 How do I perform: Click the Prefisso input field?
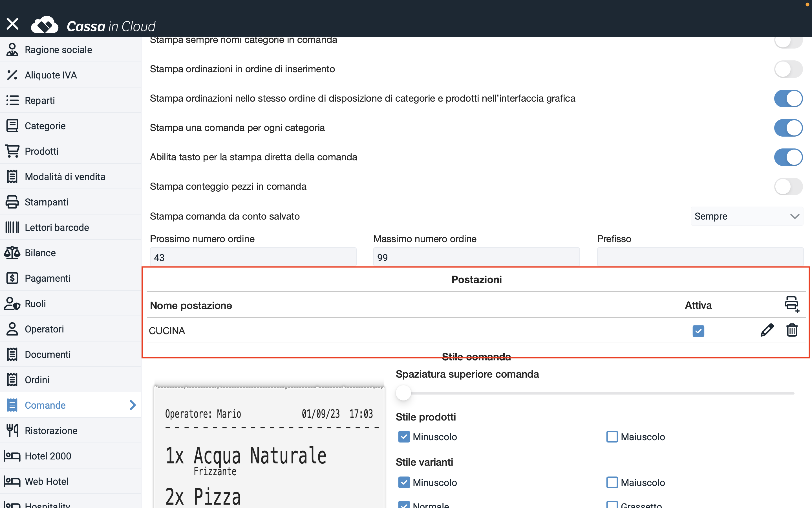click(x=700, y=257)
